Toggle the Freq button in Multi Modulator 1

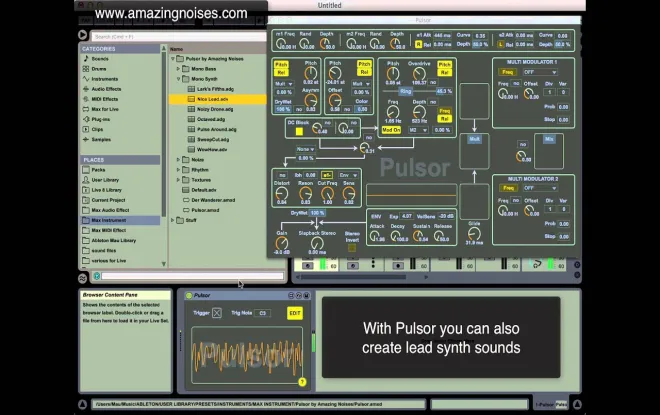click(x=508, y=72)
